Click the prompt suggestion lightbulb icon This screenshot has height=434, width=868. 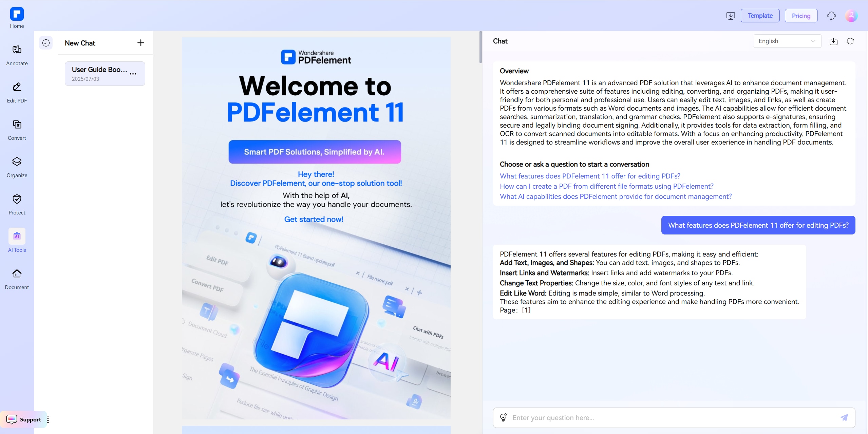point(504,417)
